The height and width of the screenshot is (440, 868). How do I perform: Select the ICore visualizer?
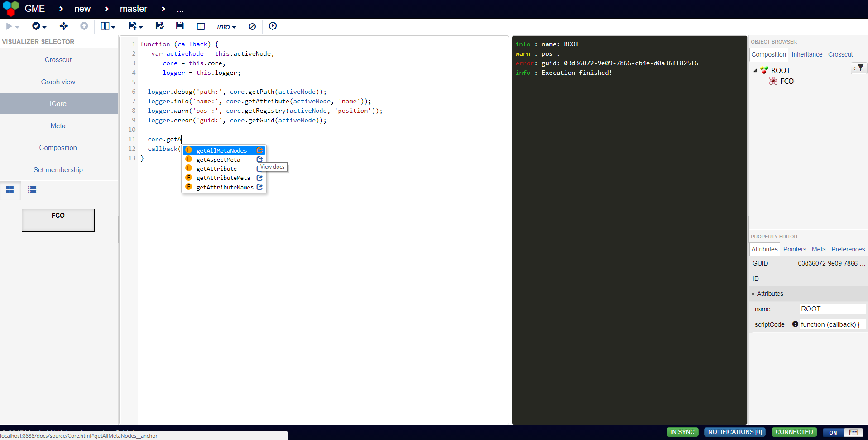[x=58, y=104]
